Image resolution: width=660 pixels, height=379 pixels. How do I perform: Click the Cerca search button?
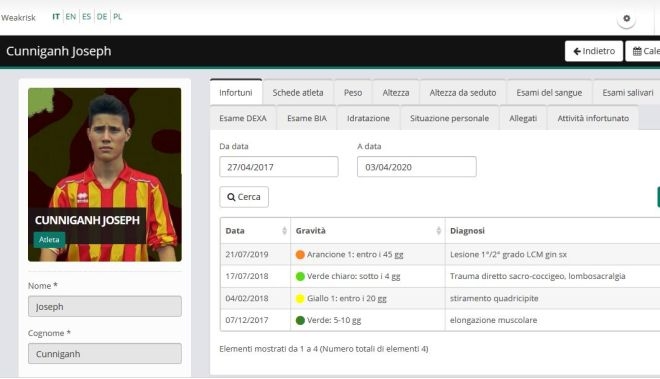[x=244, y=197]
